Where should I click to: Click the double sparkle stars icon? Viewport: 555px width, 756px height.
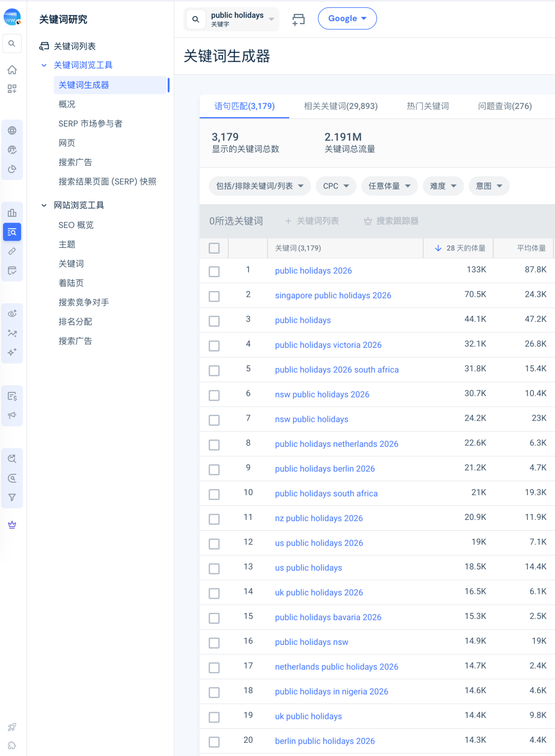point(12,352)
